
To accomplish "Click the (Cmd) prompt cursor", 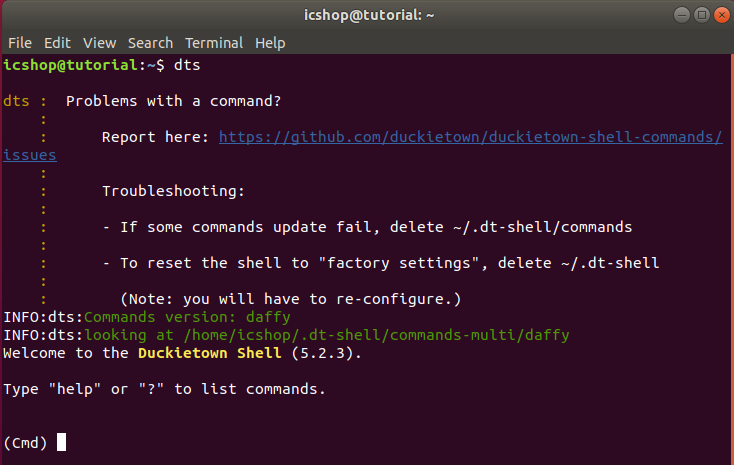I will [61, 442].
